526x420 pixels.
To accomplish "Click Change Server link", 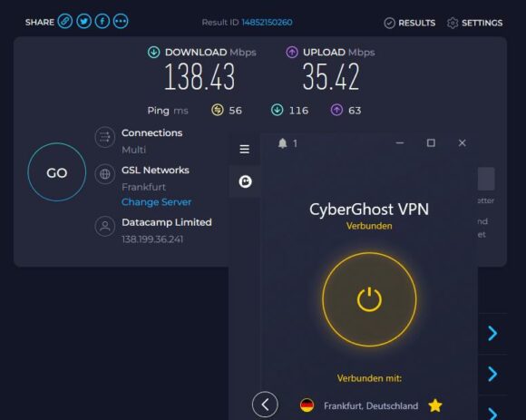I will tap(156, 202).
